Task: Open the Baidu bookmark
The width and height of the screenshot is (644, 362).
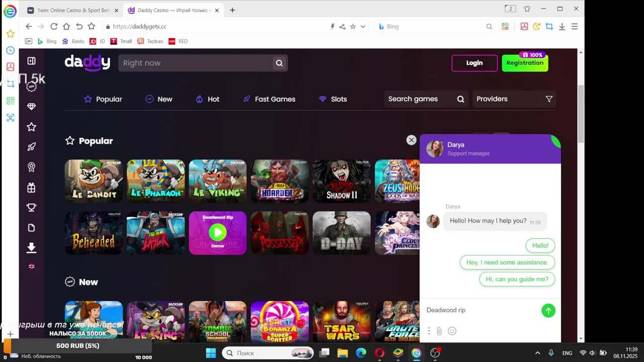Action: [73, 41]
